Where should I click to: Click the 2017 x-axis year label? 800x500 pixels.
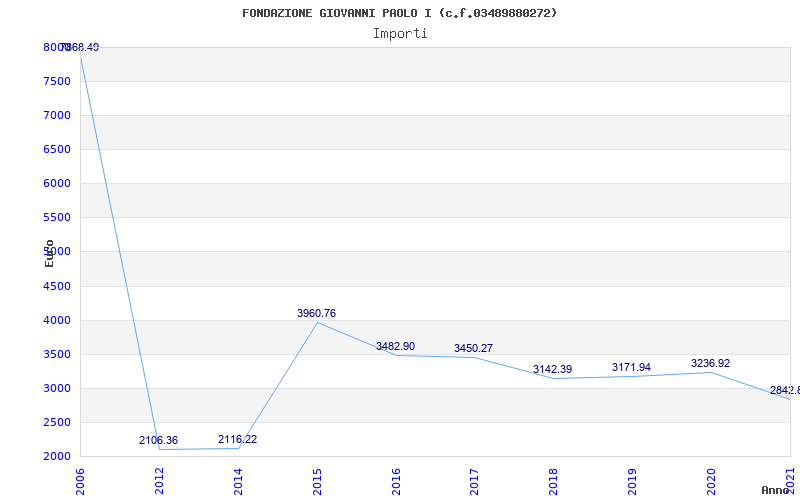point(474,482)
